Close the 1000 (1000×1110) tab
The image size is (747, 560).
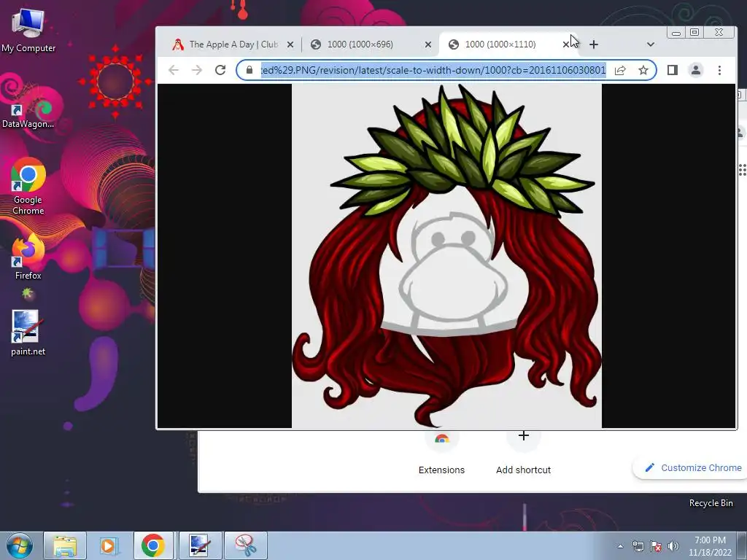(566, 44)
